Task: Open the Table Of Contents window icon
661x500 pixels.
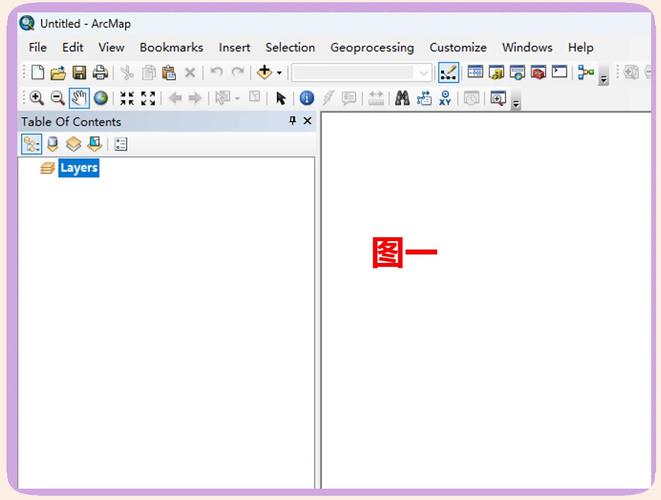Action: tap(475, 72)
